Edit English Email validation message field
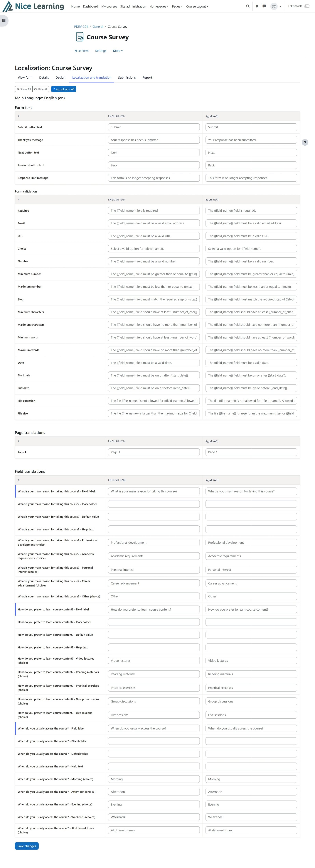This screenshot has height=868, width=315. click(154, 223)
